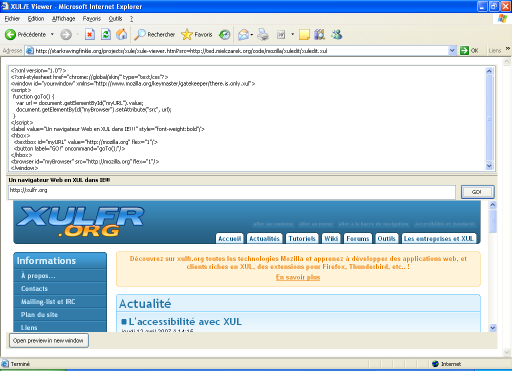Click the Edit document toolbar icon
The width and height of the screenshot is (512, 371).
(x=281, y=34)
